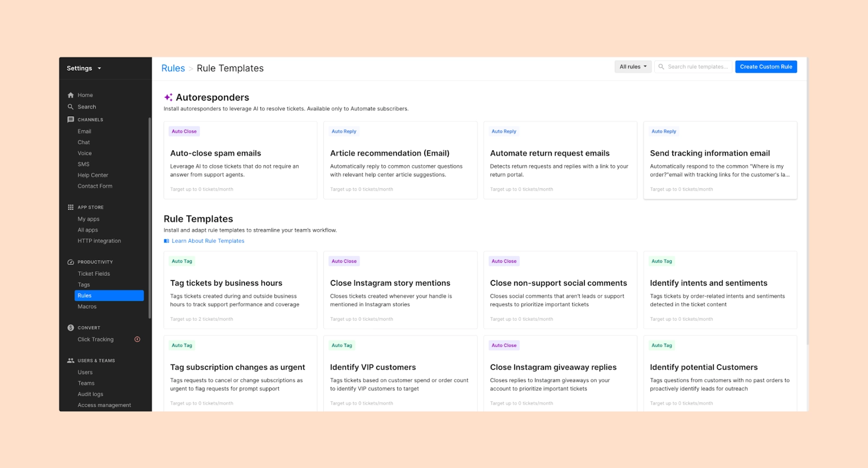The image size is (868, 468).
Task: Click the sparkle icon next to Autoresponders heading
Action: [x=168, y=97]
